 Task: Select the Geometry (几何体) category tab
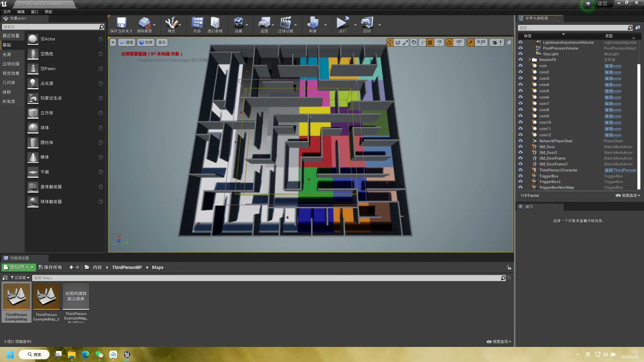(9, 83)
